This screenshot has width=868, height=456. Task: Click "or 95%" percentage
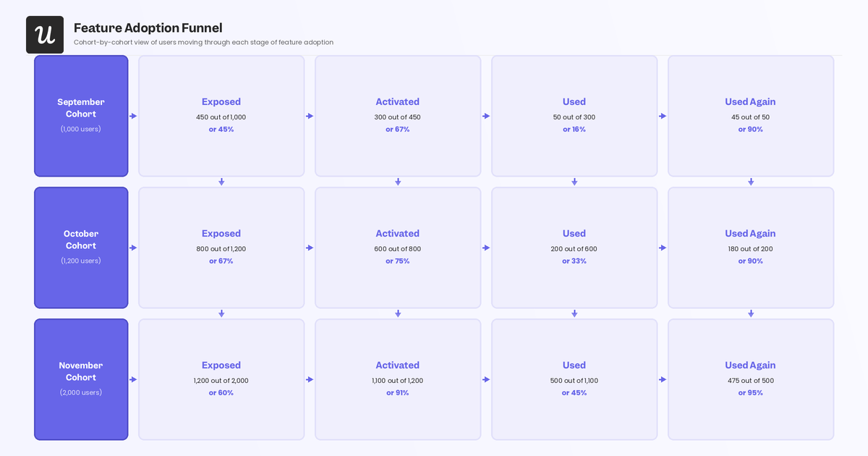tap(751, 393)
